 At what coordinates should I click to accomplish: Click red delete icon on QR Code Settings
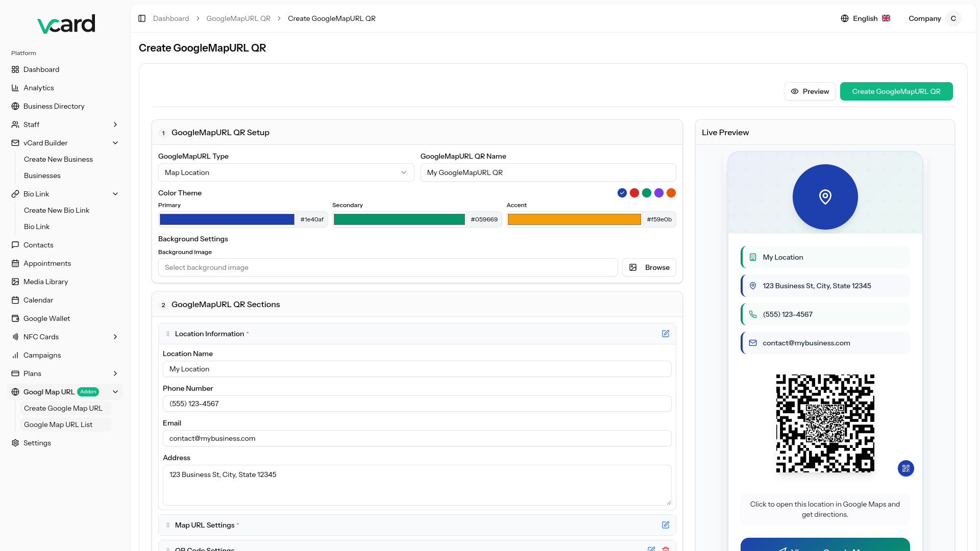tap(666, 549)
